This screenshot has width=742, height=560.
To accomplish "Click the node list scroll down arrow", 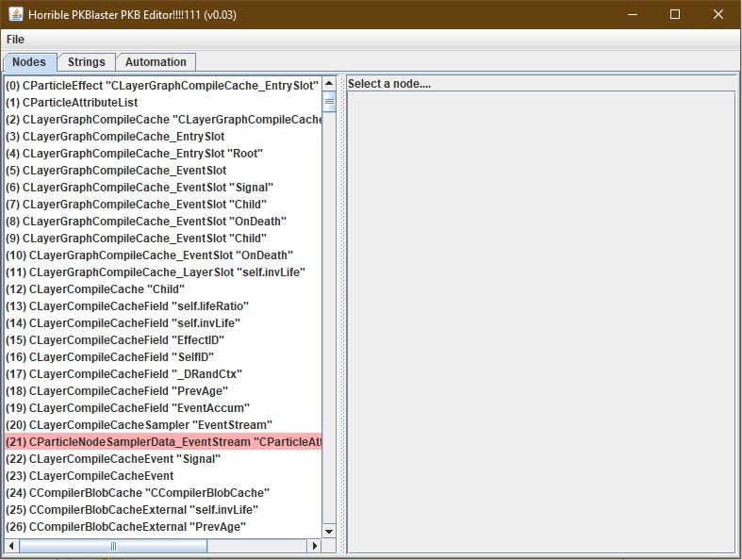I will click(x=329, y=531).
